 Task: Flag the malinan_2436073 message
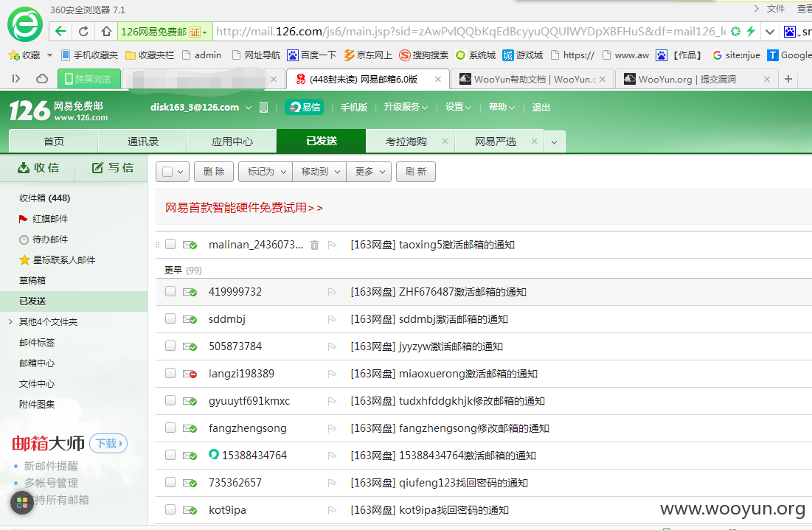pos(333,245)
